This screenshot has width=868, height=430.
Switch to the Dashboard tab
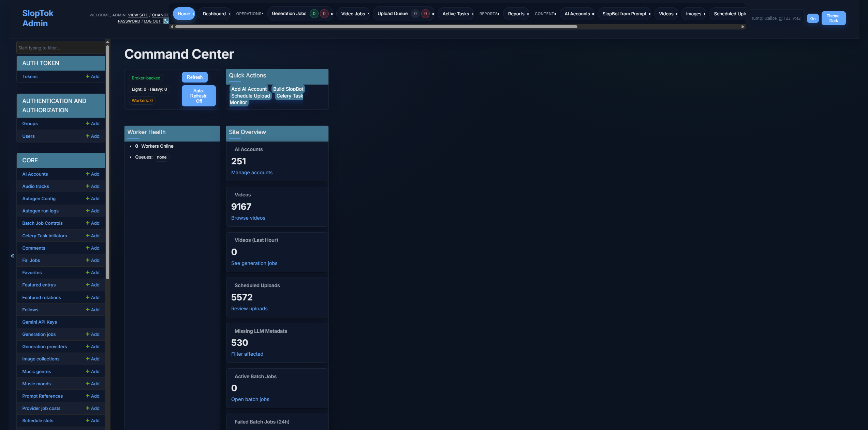214,14
